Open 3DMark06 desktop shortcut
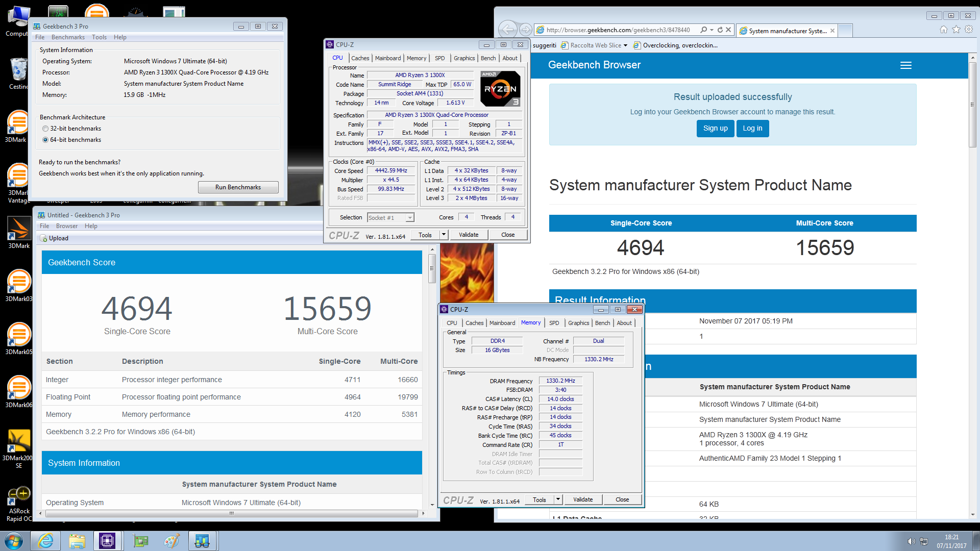The image size is (980, 551). click(19, 392)
